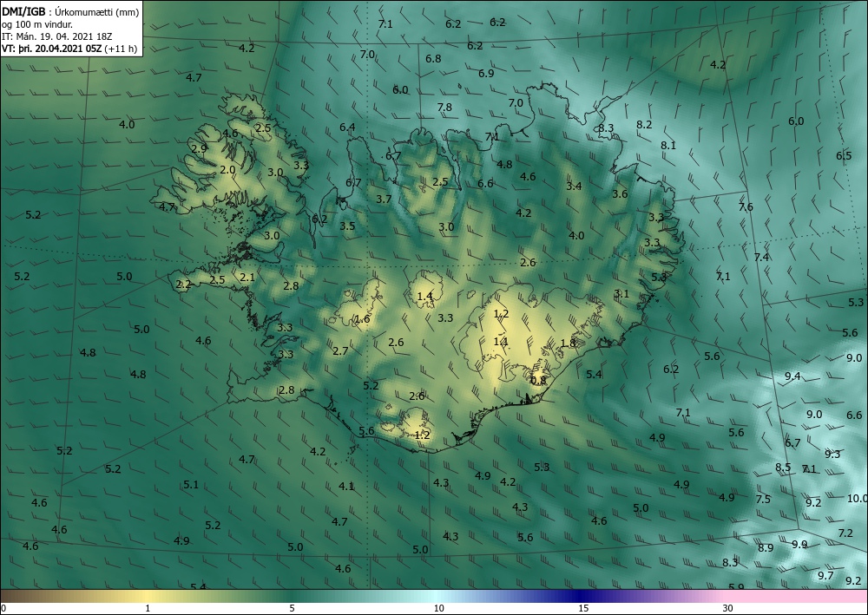Click the map value '4.1'

pyautogui.click(x=346, y=486)
